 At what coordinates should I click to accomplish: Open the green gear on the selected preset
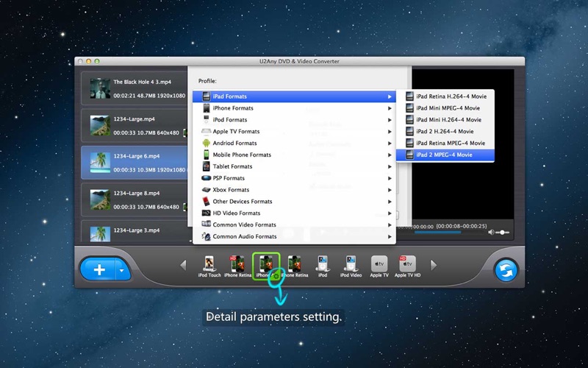click(x=276, y=276)
